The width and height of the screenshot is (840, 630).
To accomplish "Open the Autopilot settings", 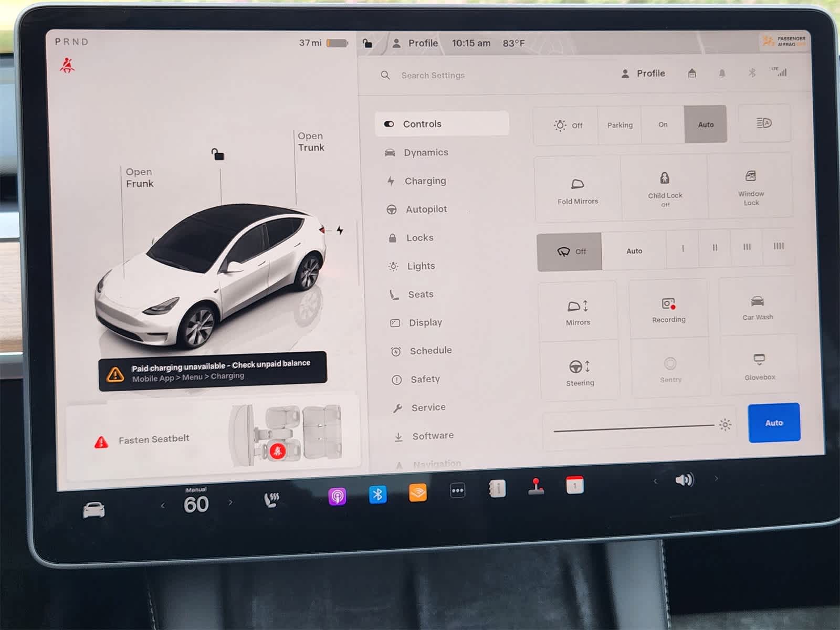I will tap(417, 209).
